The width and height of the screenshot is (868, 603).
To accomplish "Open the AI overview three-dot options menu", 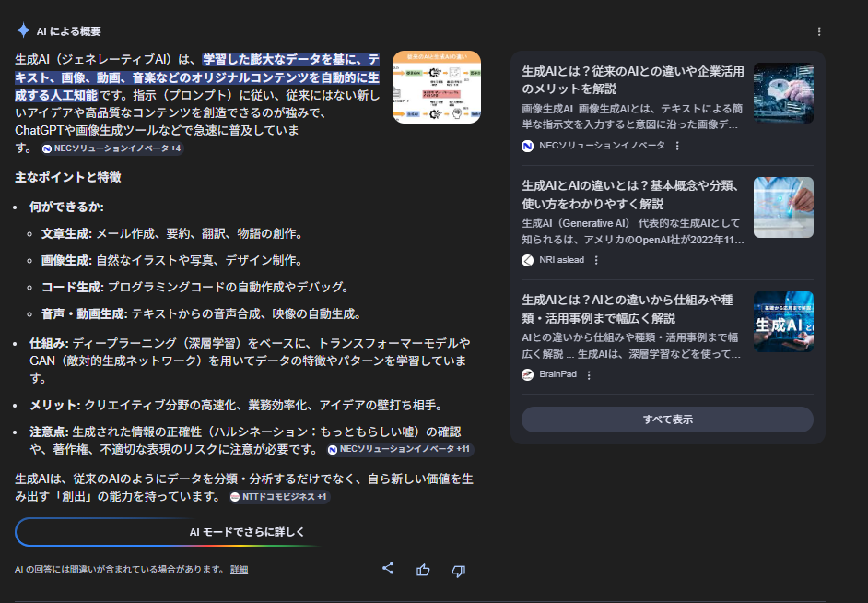I will (819, 31).
